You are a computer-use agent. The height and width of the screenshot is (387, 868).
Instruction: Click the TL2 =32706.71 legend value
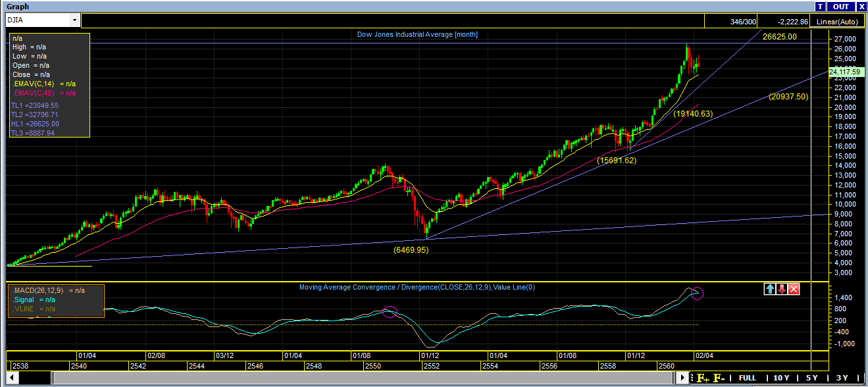coord(35,115)
